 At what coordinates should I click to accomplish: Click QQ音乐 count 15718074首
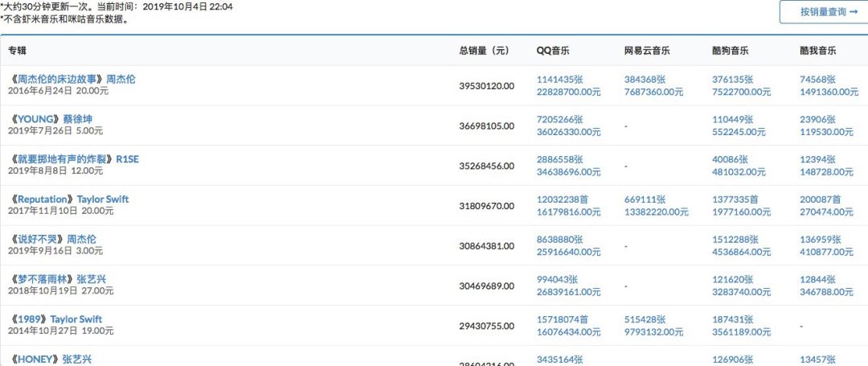click(x=563, y=319)
